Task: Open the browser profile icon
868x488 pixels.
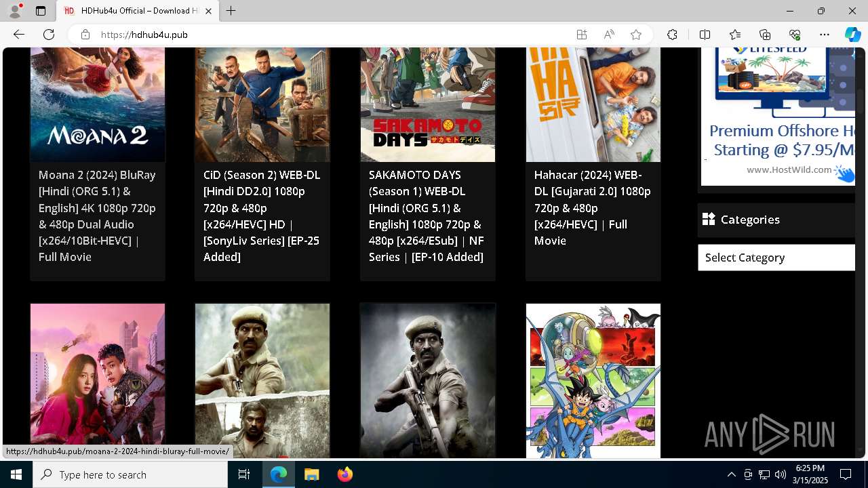Action: 15,11
